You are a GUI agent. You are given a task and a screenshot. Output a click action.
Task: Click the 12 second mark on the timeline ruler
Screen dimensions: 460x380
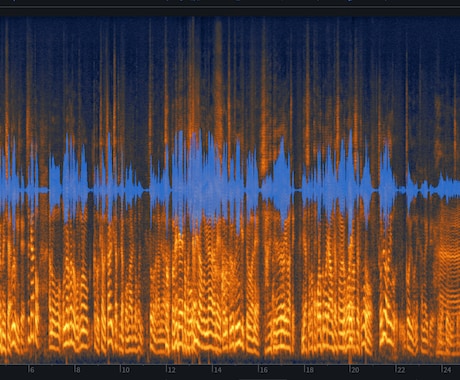pos(171,370)
